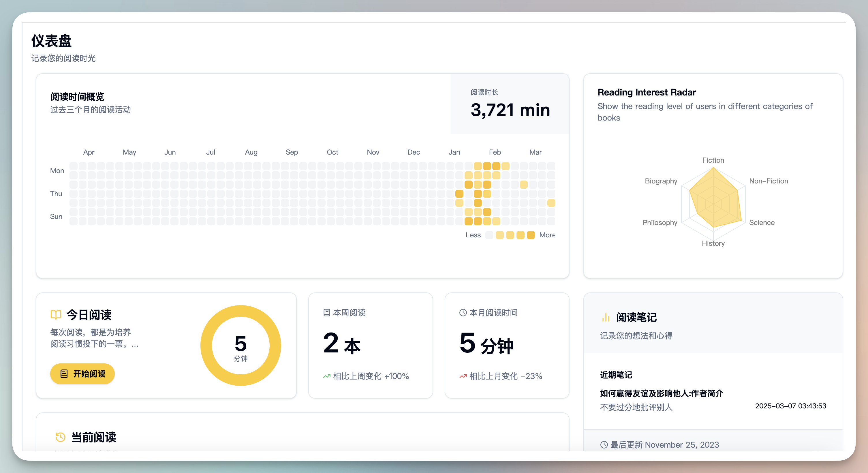Click the lightest gray swatch next to Less
The height and width of the screenshot is (473, 868).
489,235
